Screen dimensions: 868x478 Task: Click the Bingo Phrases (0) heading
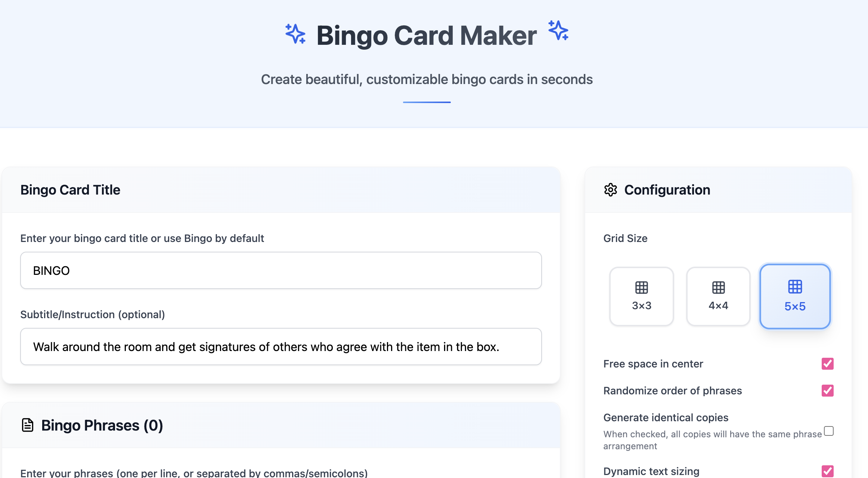tap(101, 425)
